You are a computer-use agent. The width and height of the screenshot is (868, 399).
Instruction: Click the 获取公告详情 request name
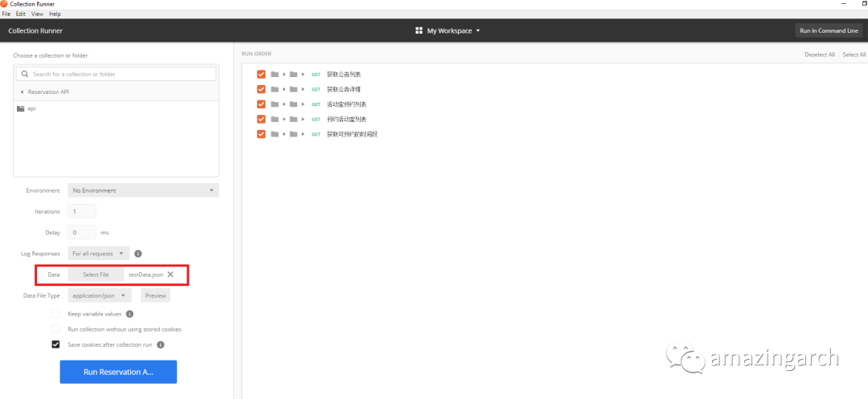pos(344,89)
